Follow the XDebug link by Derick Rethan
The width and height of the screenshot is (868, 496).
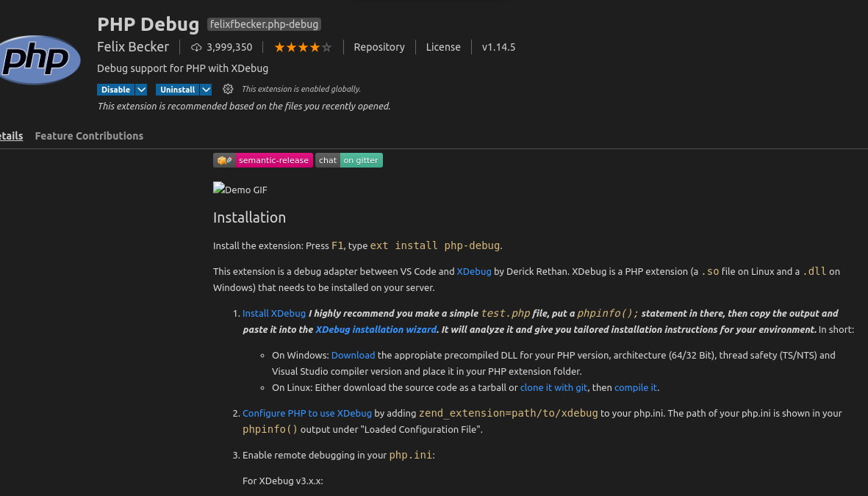tap(474, 271)
